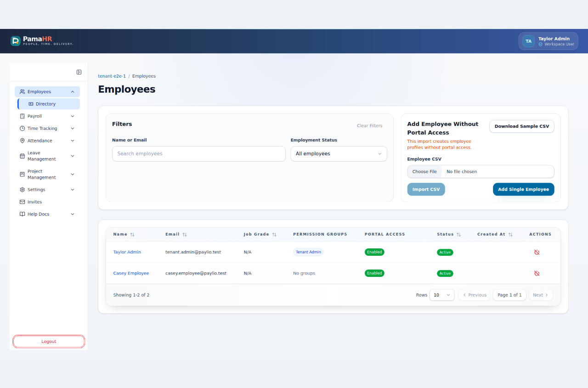Click the Leave Management calendar icon
588x388 pixels.
click(23, 156)
